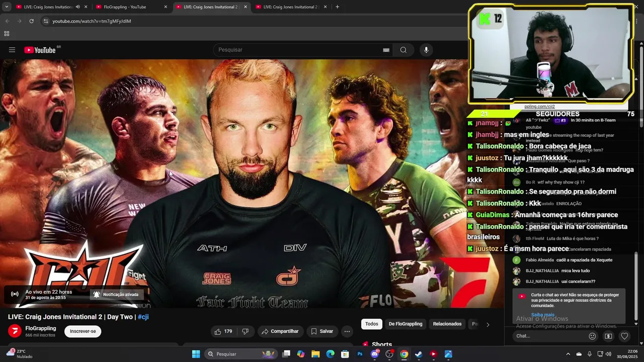The image size is (644, 362).
Task: Open the YouTube hamburger guide menu
Action: (12, 50)
